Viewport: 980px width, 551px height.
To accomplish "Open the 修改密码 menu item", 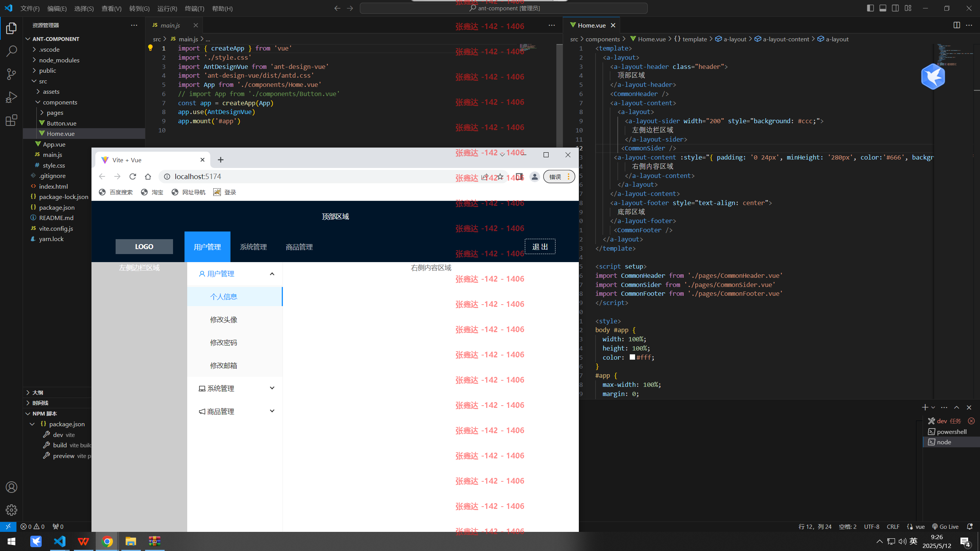I will (x=235, y=342).
